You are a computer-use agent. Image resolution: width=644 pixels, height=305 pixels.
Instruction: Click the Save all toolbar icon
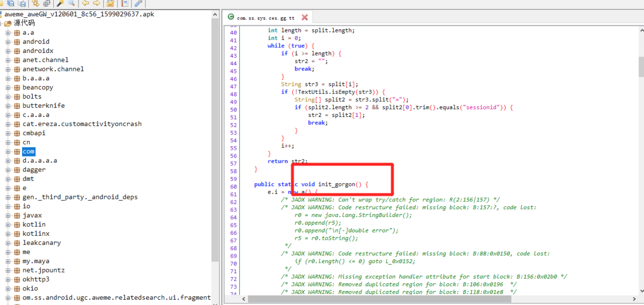tap(11, 3)
